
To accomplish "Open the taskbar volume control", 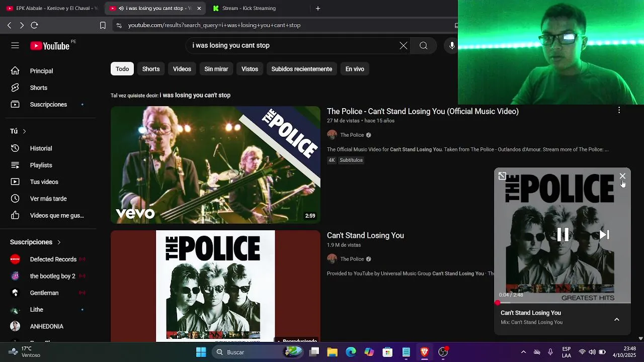I will point(592,352).
